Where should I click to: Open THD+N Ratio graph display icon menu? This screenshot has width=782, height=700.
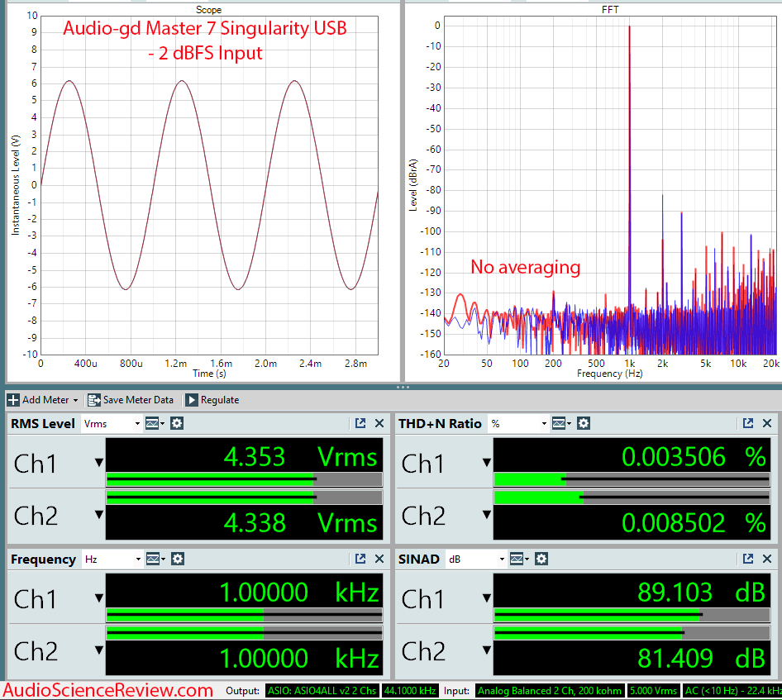click(561, 424)
